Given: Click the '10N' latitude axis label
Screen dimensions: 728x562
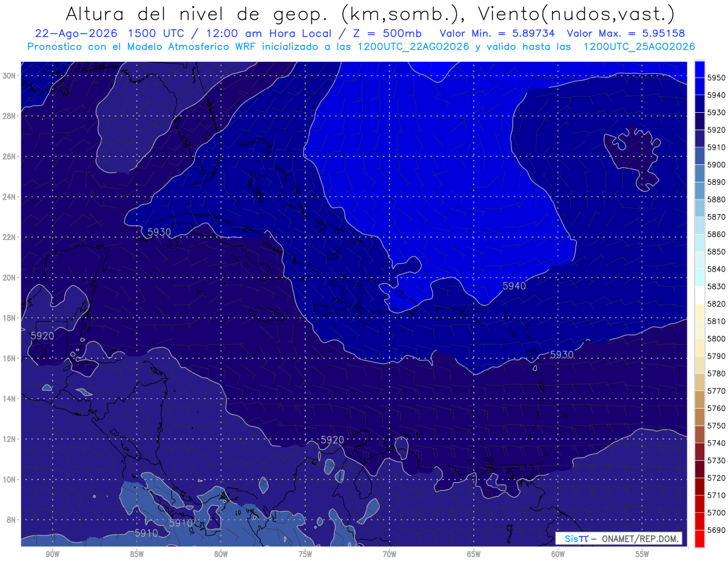Looking at the screenshot, I should coord(9,480).
